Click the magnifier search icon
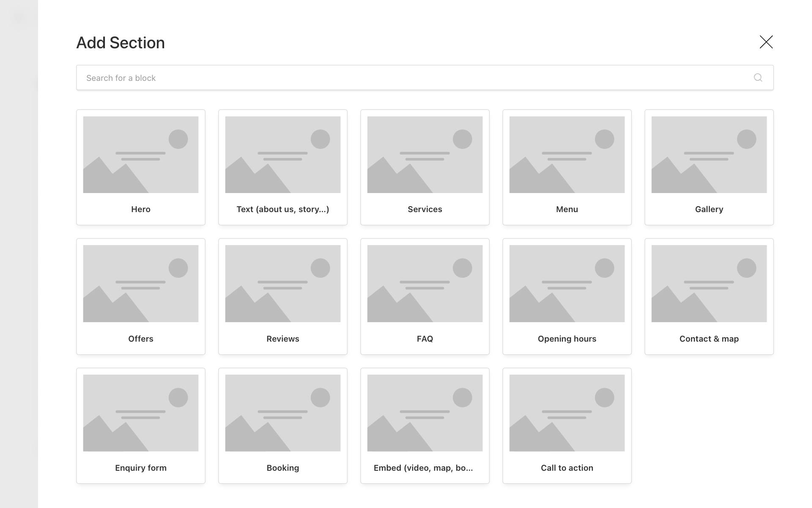 (x=758, y=77)
